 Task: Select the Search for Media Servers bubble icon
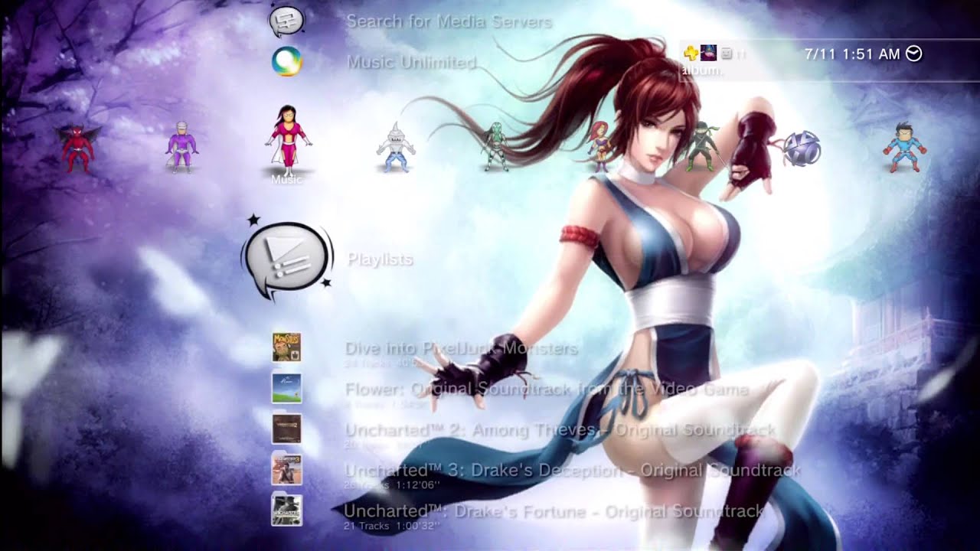286,21
